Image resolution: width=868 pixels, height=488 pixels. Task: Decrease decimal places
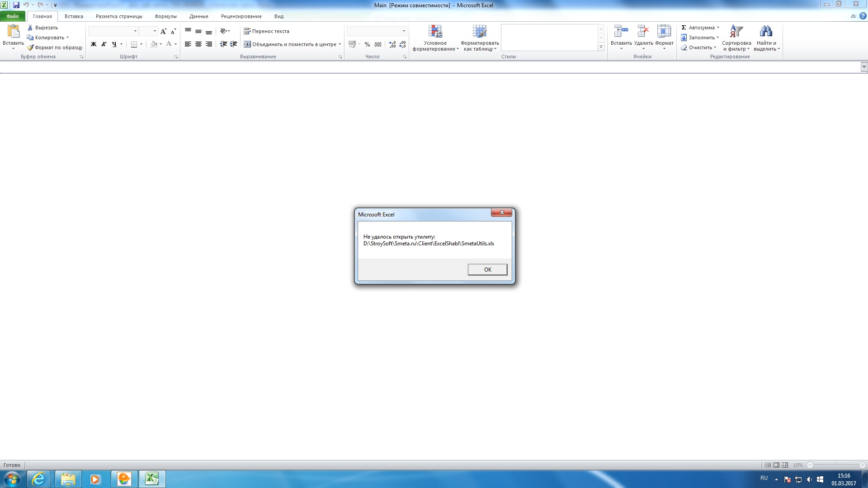(402, 44)
